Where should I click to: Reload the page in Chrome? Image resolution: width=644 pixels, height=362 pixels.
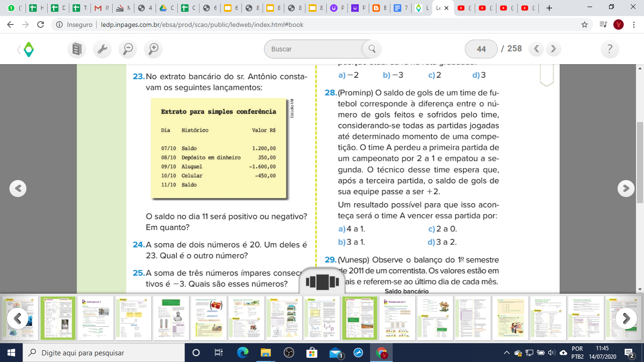click(41, 25)
